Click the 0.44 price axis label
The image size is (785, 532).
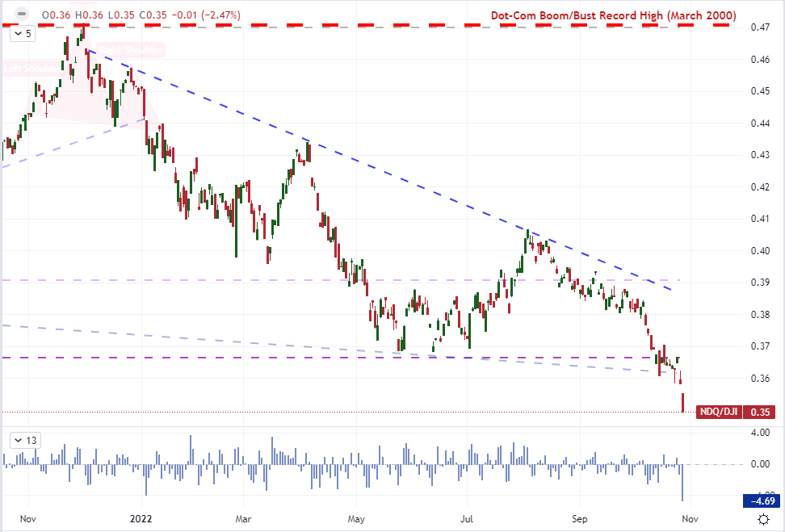tap(760, 124)
